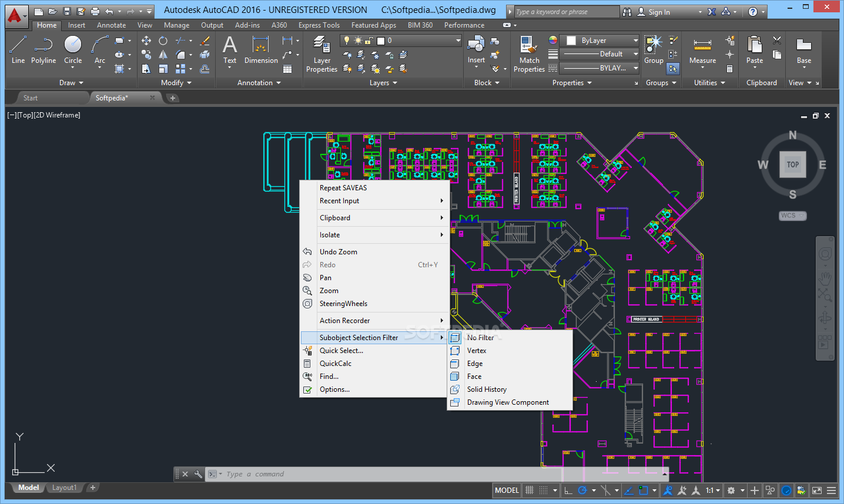Viewport: 844px width, 504px height.
Task: Activate the Arc drawing tool
Action: [100, 50]
